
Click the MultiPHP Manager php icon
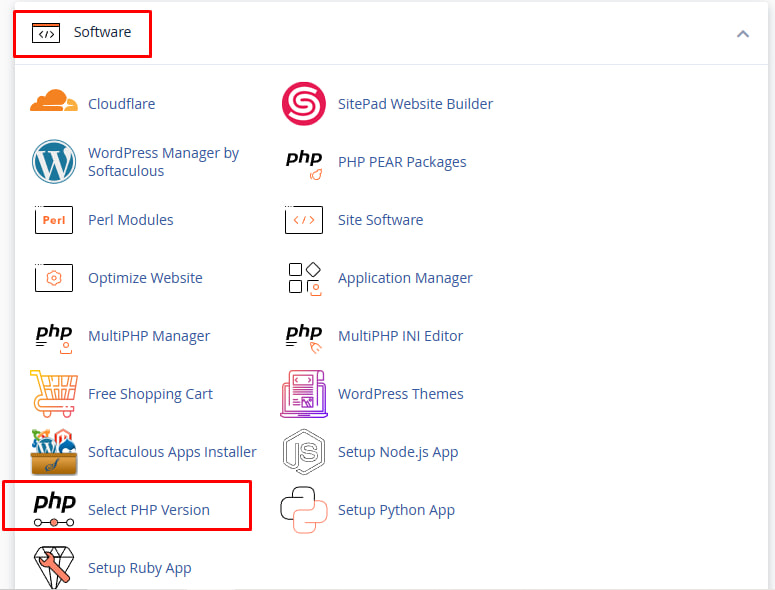54,338
